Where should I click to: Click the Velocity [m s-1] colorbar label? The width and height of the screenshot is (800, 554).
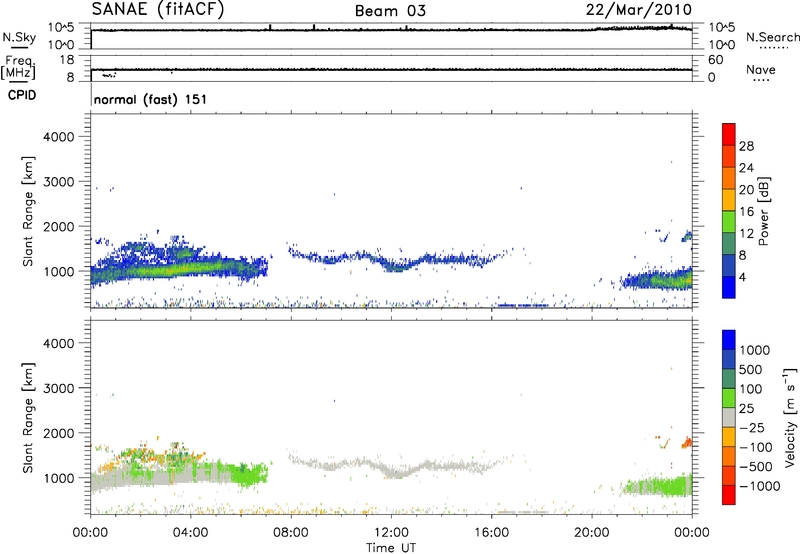[x=790, y=417]
